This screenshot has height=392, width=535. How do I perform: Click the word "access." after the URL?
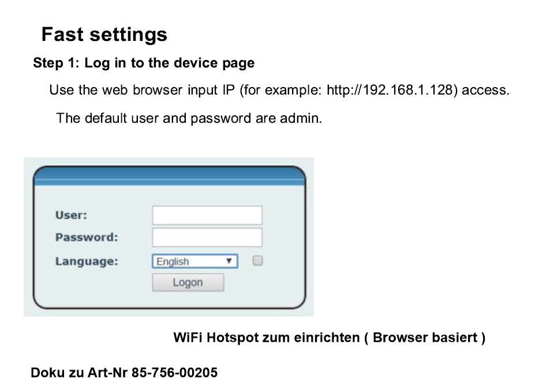pos(486,91)
